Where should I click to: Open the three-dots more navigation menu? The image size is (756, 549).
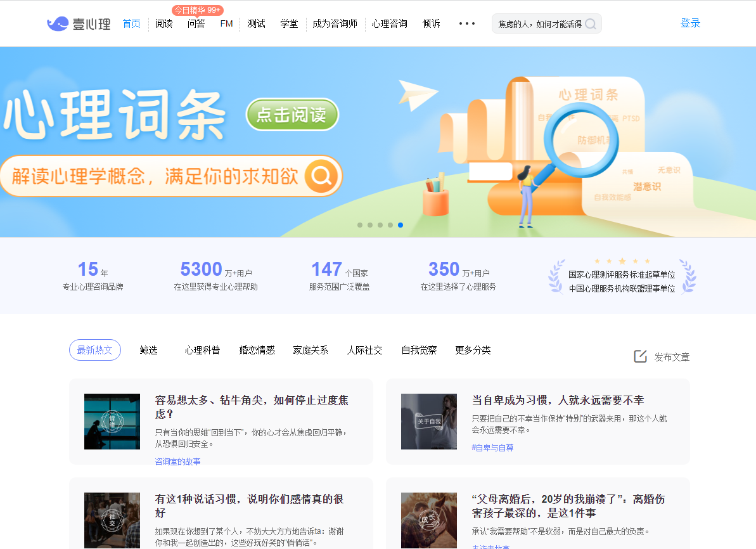pyautogui.click(x=466, y=23)
